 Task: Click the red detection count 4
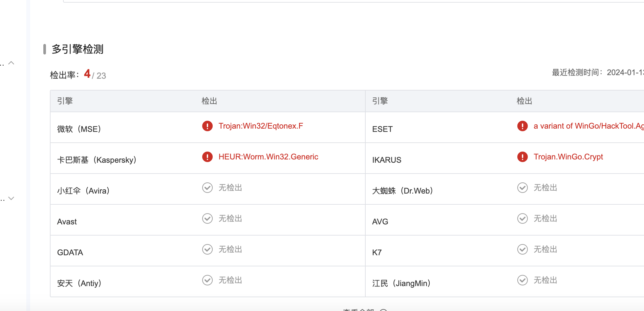click(87, 74)
